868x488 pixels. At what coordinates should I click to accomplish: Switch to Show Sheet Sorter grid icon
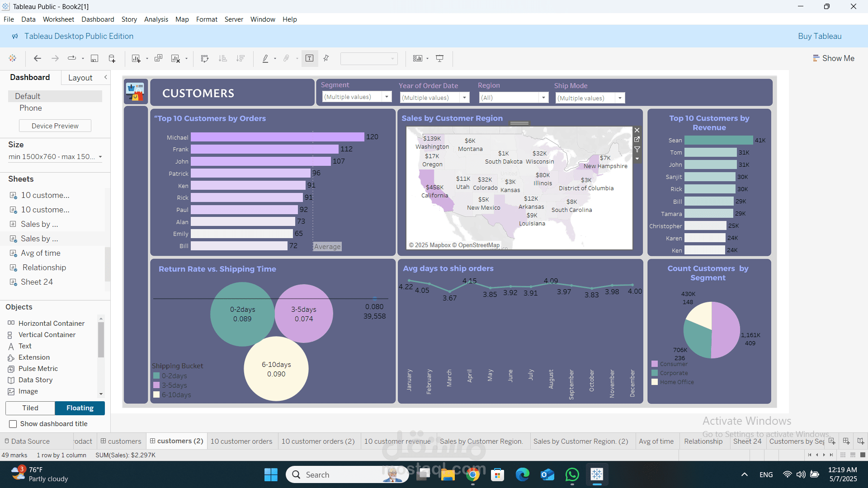(843, 455)
